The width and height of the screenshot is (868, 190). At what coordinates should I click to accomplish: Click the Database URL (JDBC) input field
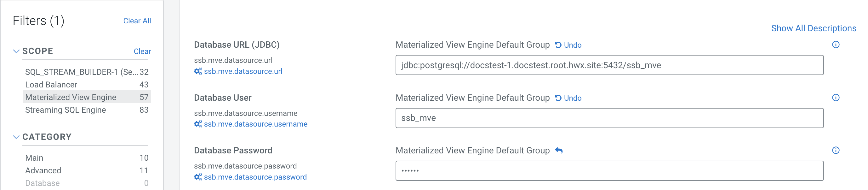[x=609, y=65]
